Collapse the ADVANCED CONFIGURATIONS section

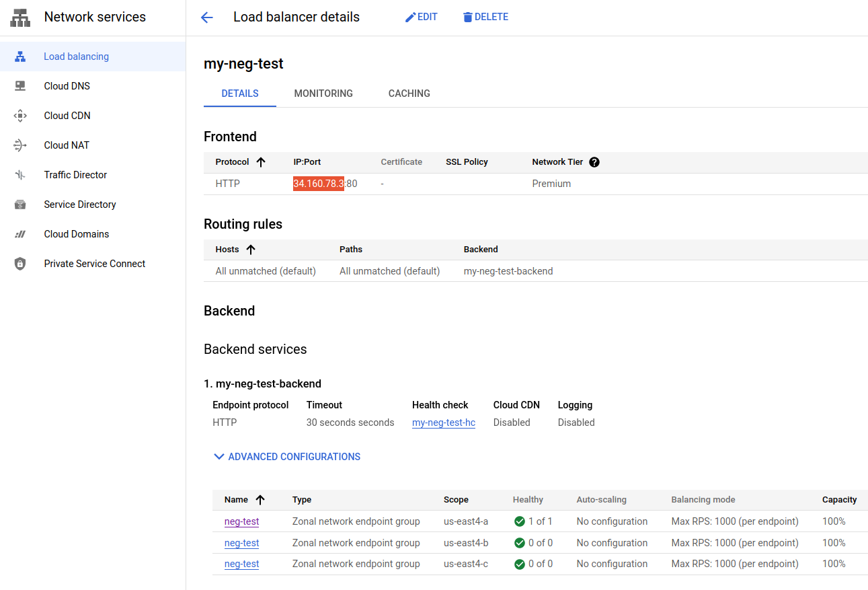pos(286,456)
